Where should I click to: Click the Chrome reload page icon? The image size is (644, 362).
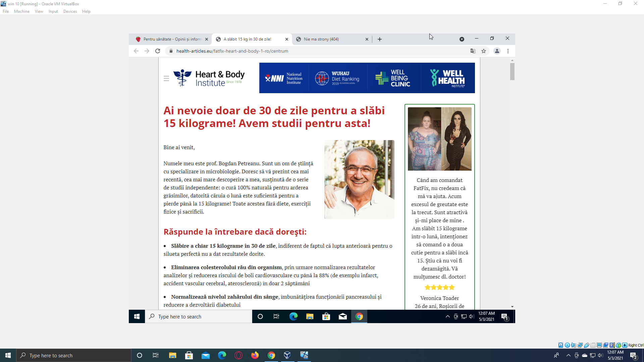click(158, 51)
